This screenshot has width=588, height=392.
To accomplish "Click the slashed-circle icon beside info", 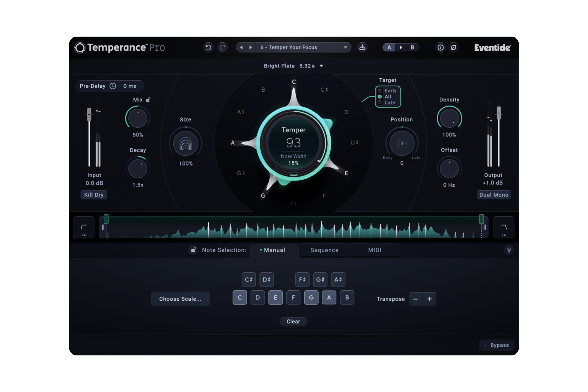I will (x=453, y=48).
